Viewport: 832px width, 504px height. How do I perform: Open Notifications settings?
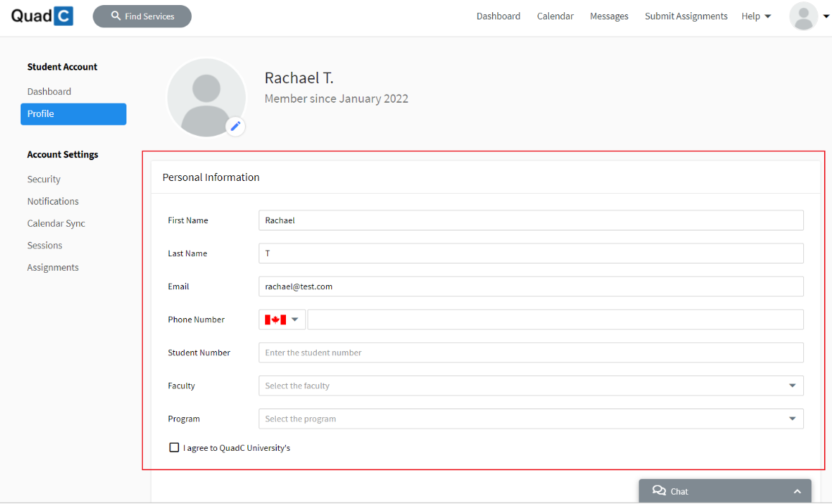[x=52, y=202]
